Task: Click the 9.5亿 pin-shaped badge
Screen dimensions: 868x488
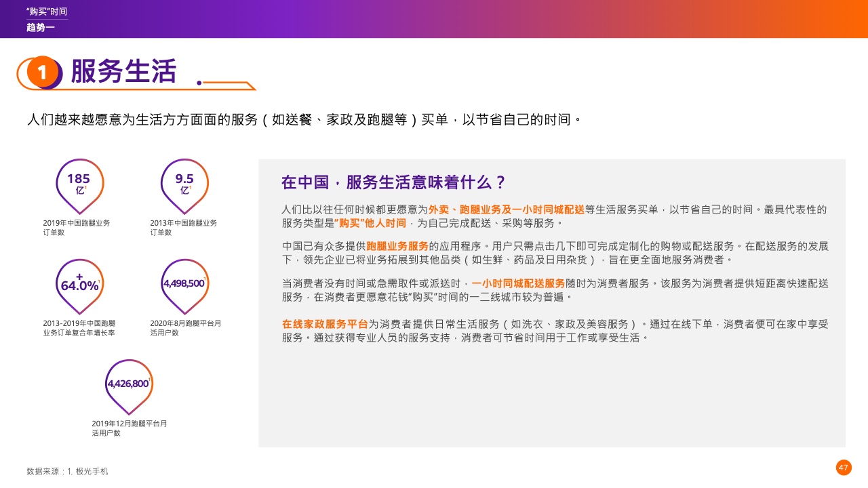Action: (x=184, y=183)
